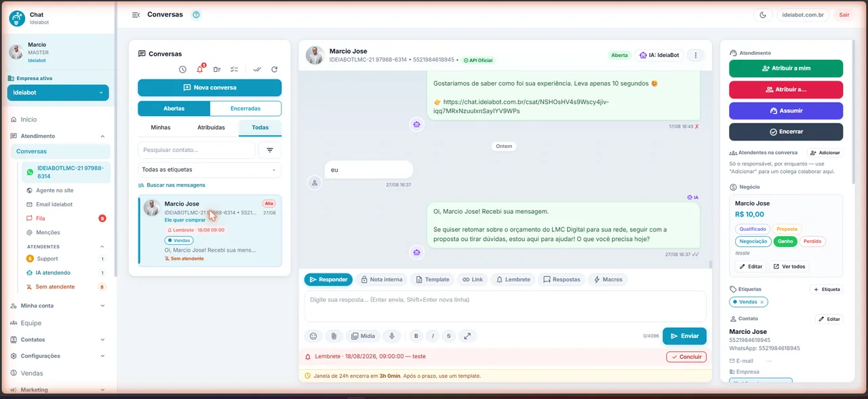
Task: Open the help icon beside Conversas title
Action: [196, 14]
